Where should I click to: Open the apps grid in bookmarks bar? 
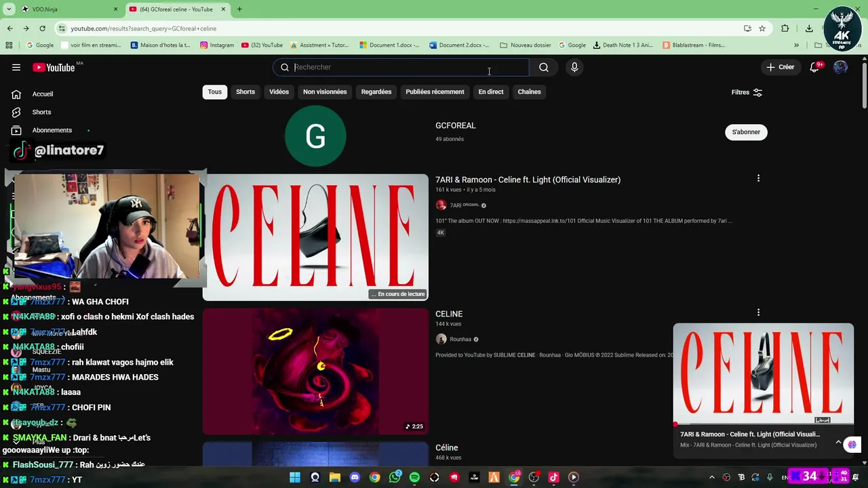point(9,45)
